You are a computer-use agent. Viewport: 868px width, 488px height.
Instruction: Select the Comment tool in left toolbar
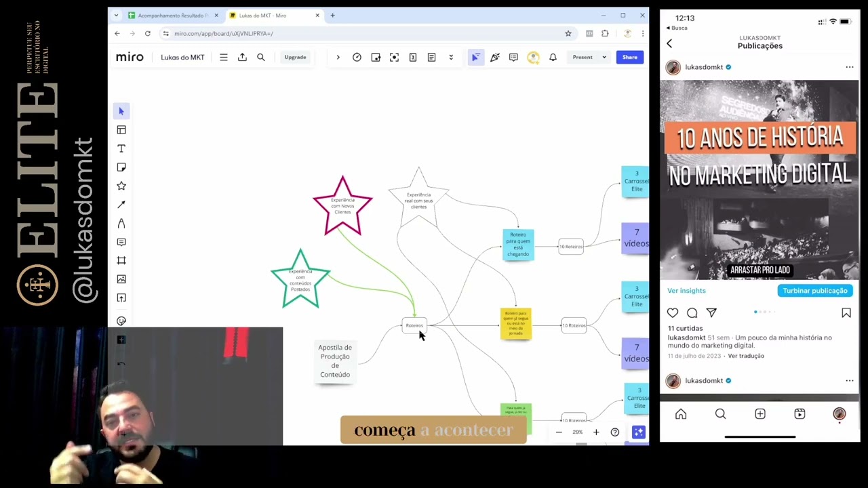click(121, 242)
